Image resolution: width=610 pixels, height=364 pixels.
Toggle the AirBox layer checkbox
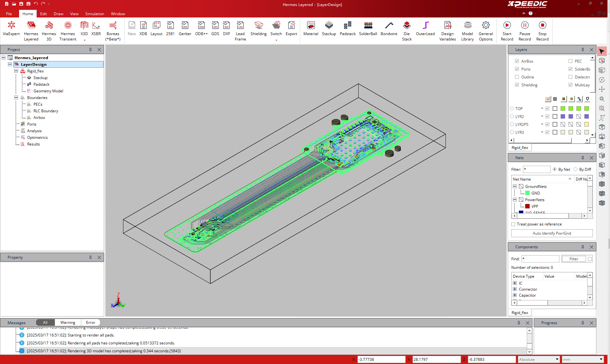coord(517,61)
